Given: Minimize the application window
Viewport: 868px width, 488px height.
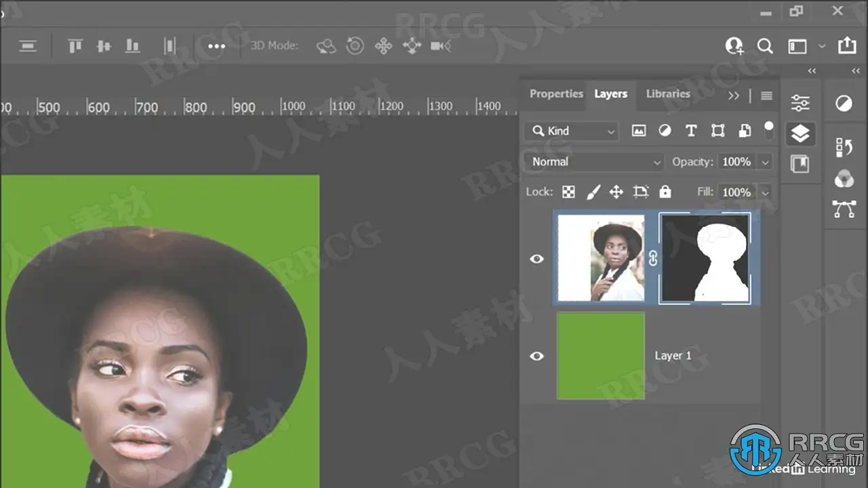Looking at the screenshot, I should click(766, 12).
